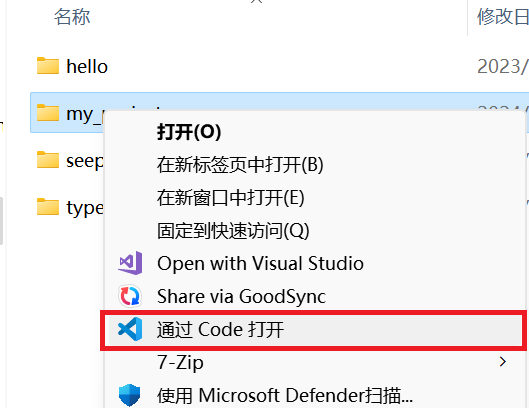Click the GoodSync icon in the context menu
The image size is (529, 408).
coord(130,296)
